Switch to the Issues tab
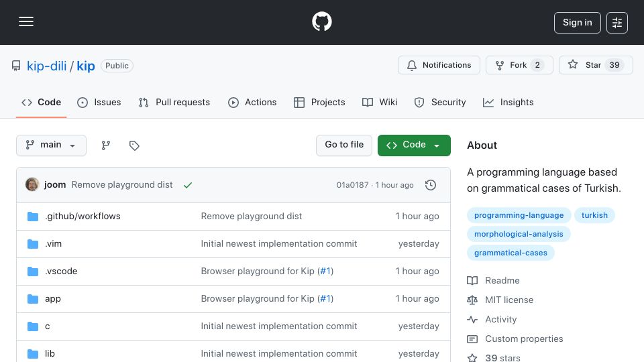 click(x=99, y=102)
